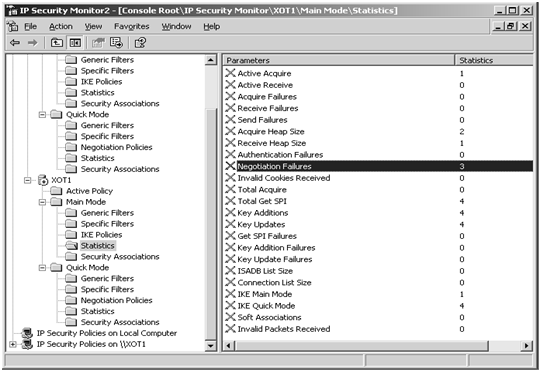Viewport: 541px width, 372px height.
Task: Click the icon beside Key Additions row
Action: (x=230, y=213)
